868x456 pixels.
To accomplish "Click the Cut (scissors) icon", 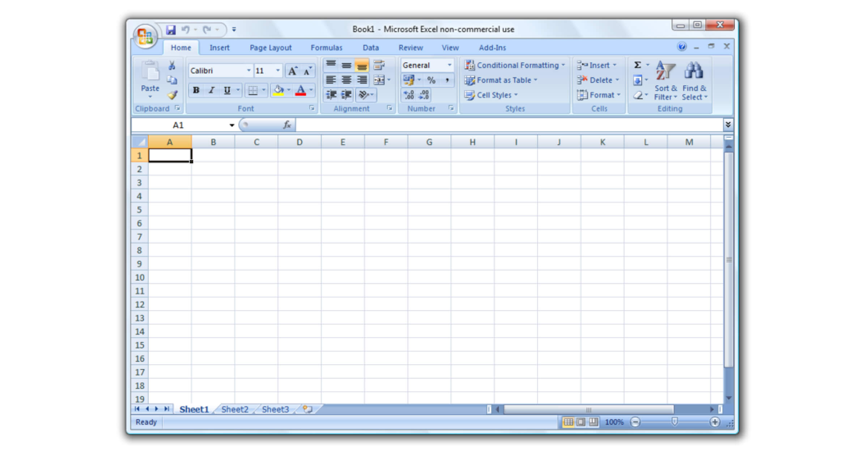I will (x=172, y=64).
